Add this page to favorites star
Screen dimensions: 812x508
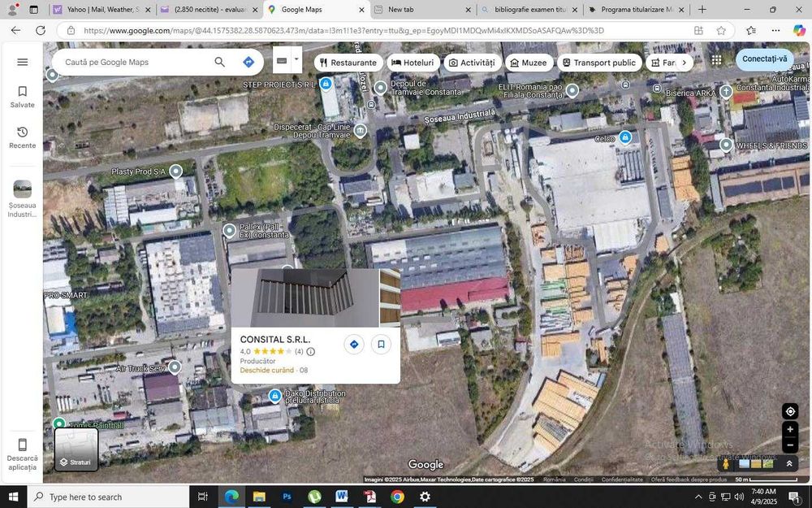click(721, 31)
